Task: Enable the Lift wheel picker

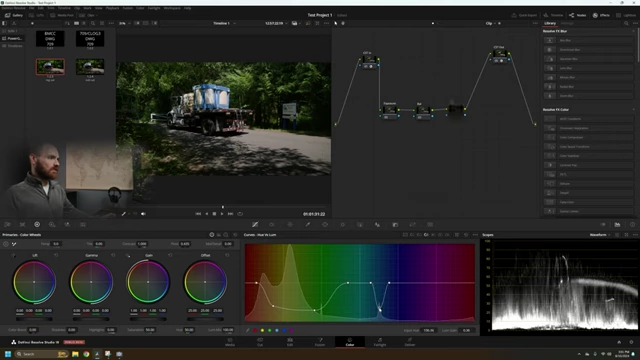Action: point(13,255)
